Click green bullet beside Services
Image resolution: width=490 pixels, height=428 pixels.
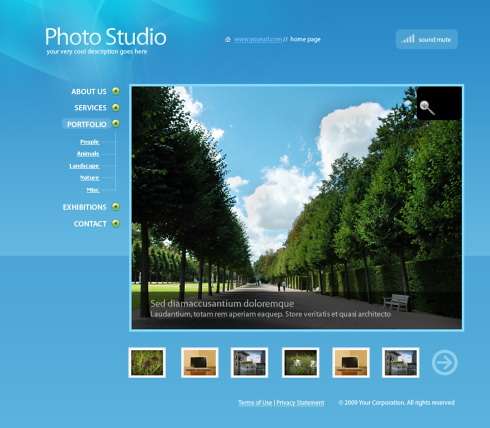[x=116, y=107]
